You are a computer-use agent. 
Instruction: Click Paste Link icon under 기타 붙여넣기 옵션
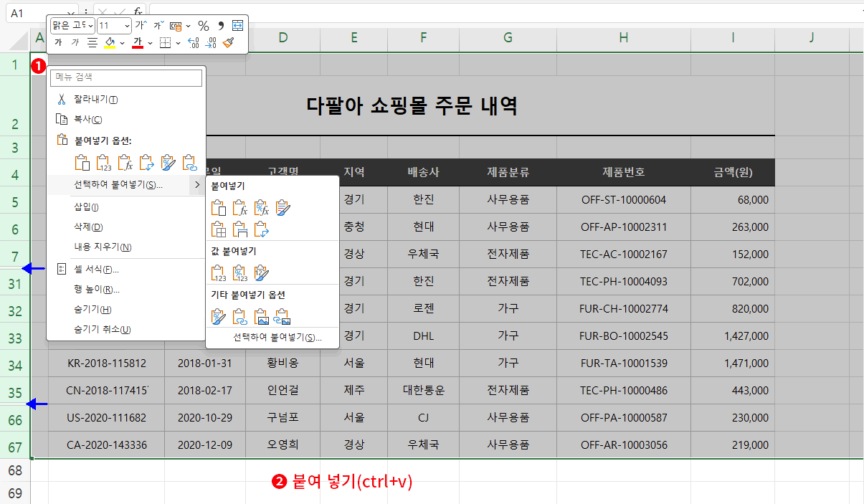pos(240,316)
